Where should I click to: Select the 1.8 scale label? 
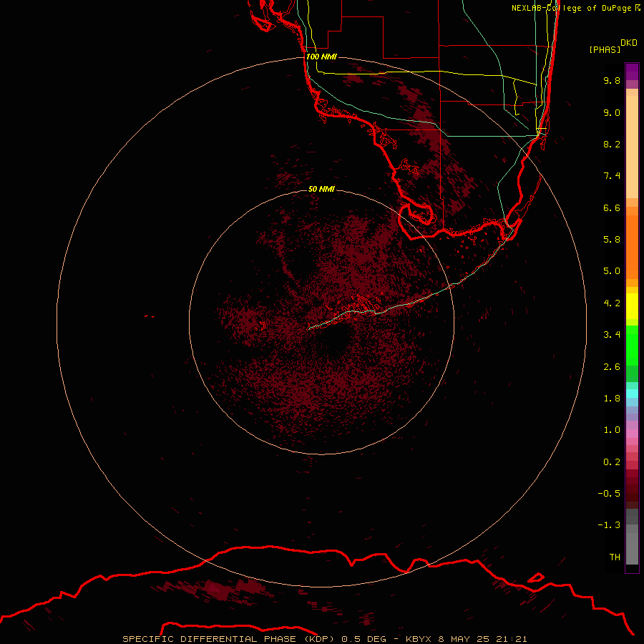click(x=612, y=399)
